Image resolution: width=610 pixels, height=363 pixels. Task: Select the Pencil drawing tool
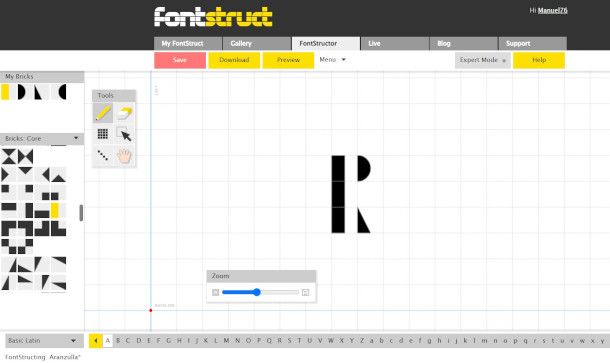(x=103, y=113)
